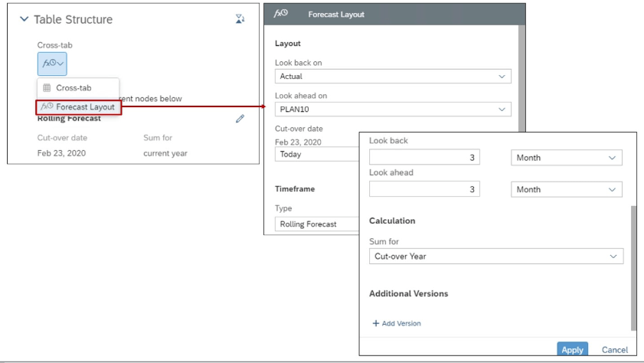This screenshot has height=363, width=644.
Task: Open the Look back Month unit dropdown
Action: click(566, 158)
